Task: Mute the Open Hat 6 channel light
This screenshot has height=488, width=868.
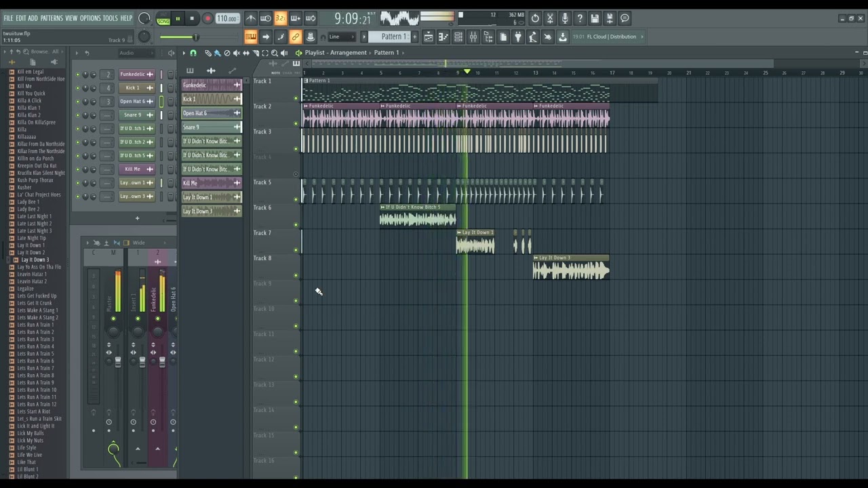Action: tap(77, 102)
